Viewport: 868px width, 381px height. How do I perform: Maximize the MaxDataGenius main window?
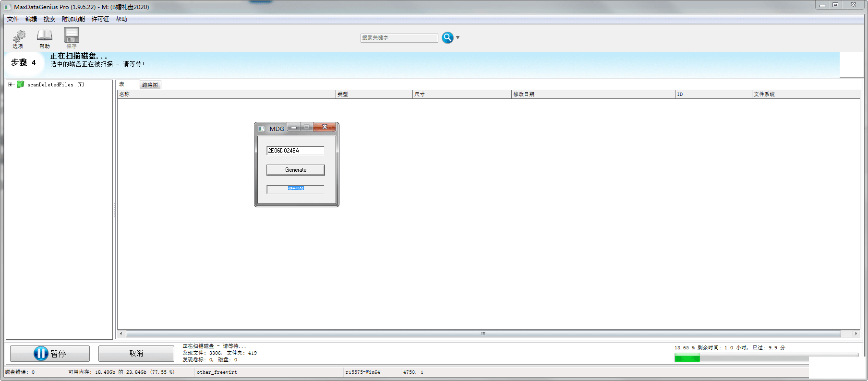[836, 5]
